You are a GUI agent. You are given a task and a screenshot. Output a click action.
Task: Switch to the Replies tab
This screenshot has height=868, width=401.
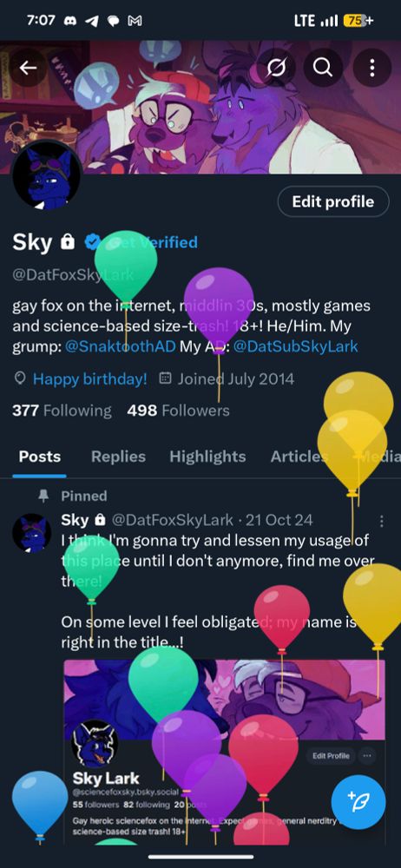coord(118,457)
